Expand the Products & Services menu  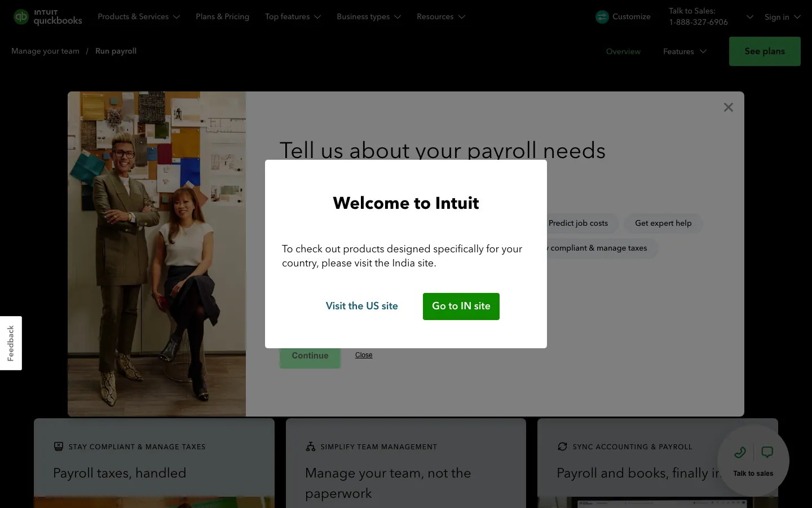(139, 17)
